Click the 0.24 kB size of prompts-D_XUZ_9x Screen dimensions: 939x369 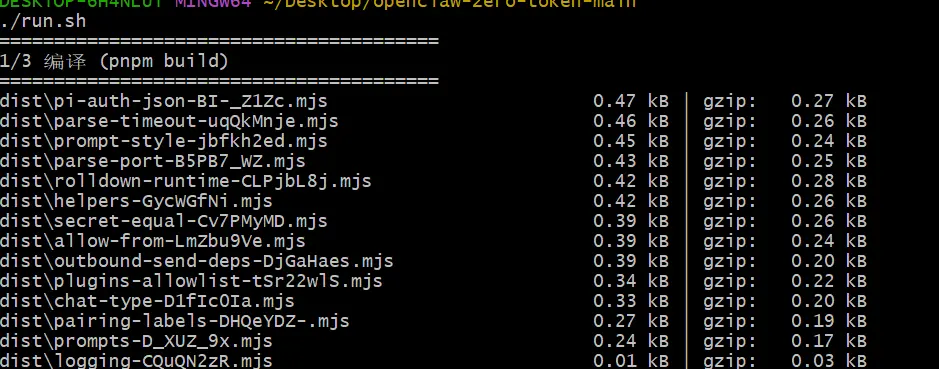coord(631,341)
